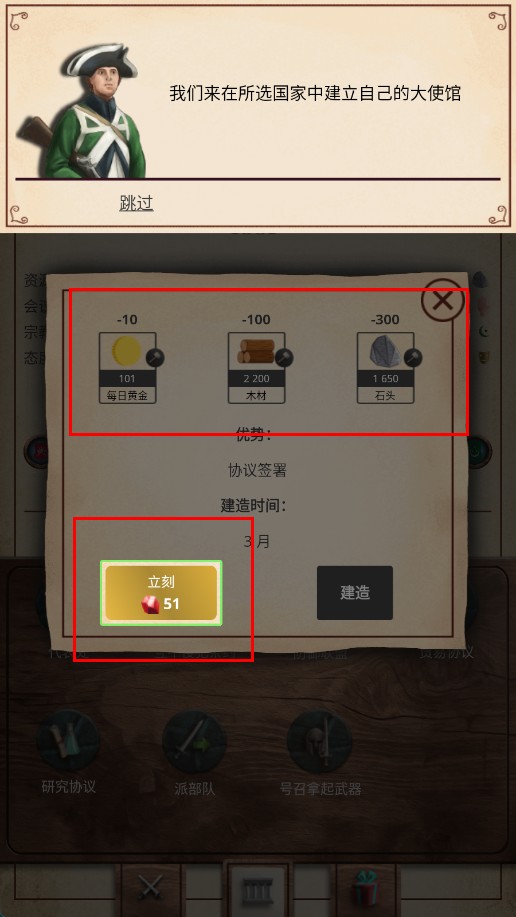Build instantly with the 立刻 51 gems button
The height and width of the screenshot is (917, 516).
(x=161, y=593)
